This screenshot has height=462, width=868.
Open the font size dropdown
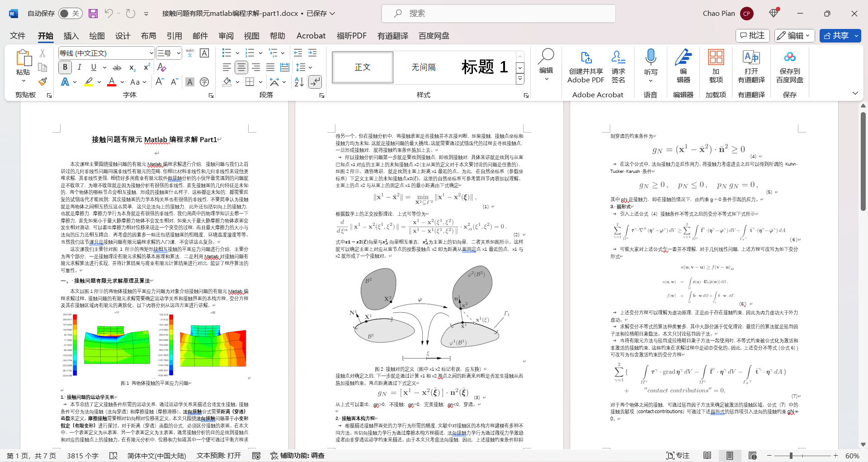(179, 53)
